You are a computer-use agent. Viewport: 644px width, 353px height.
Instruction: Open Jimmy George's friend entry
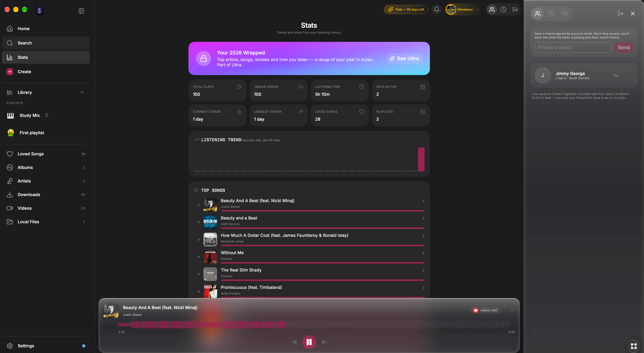[583, 75]
